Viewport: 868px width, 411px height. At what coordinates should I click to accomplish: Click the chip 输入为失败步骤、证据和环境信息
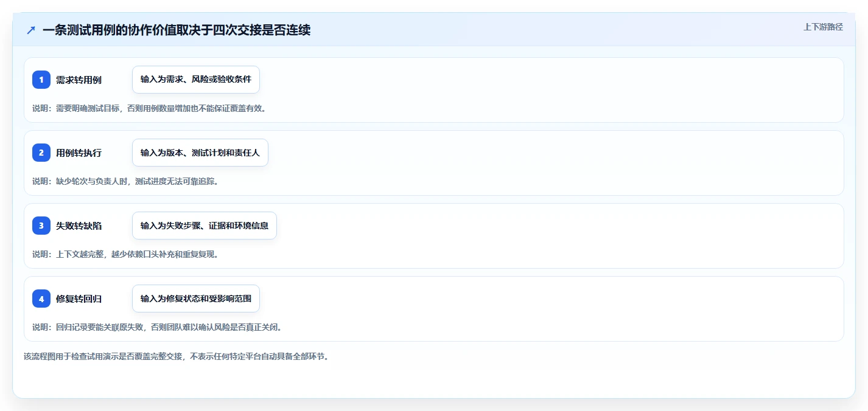[205, 226]
